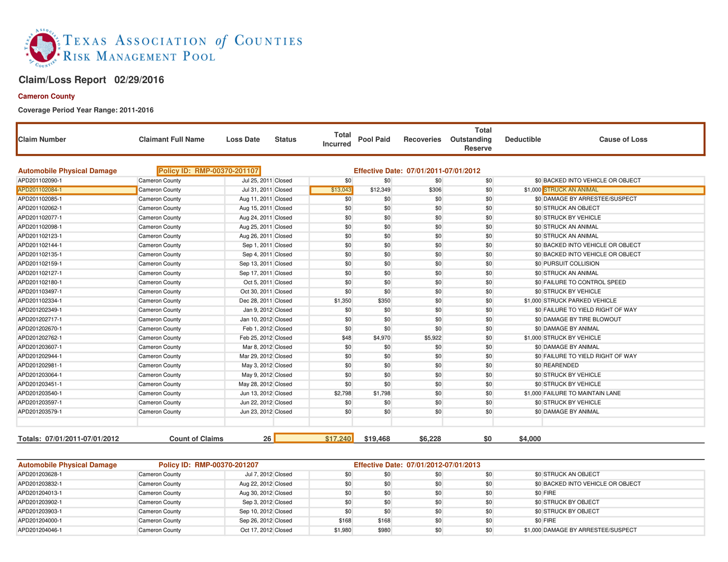Click the loss date Jul 25, 2011
This screenshot has height=562, width=728.
tap(257, 180)
